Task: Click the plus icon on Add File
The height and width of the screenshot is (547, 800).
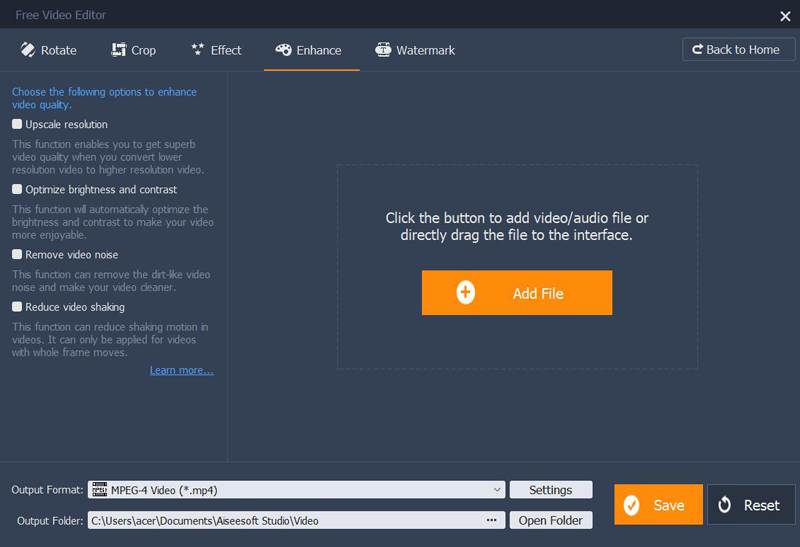Action: [465, 293]
